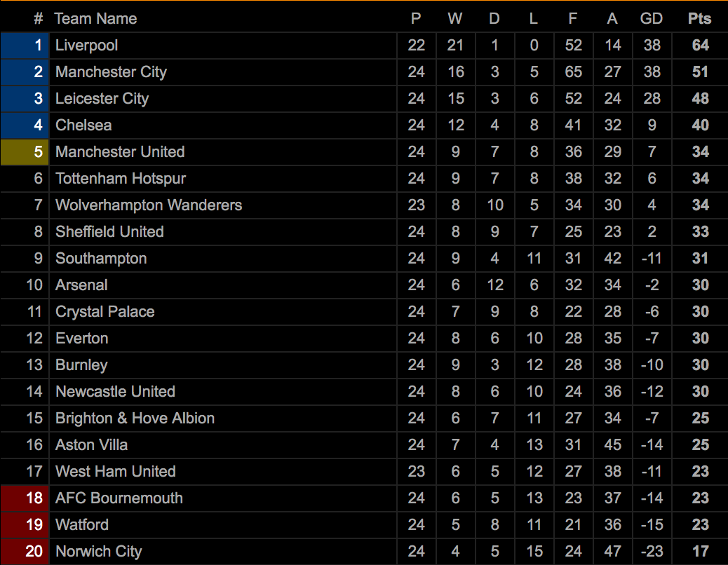728x565 pixels.
Task: Click Sheffield United in the standings
Action: [x=109, y=232]
